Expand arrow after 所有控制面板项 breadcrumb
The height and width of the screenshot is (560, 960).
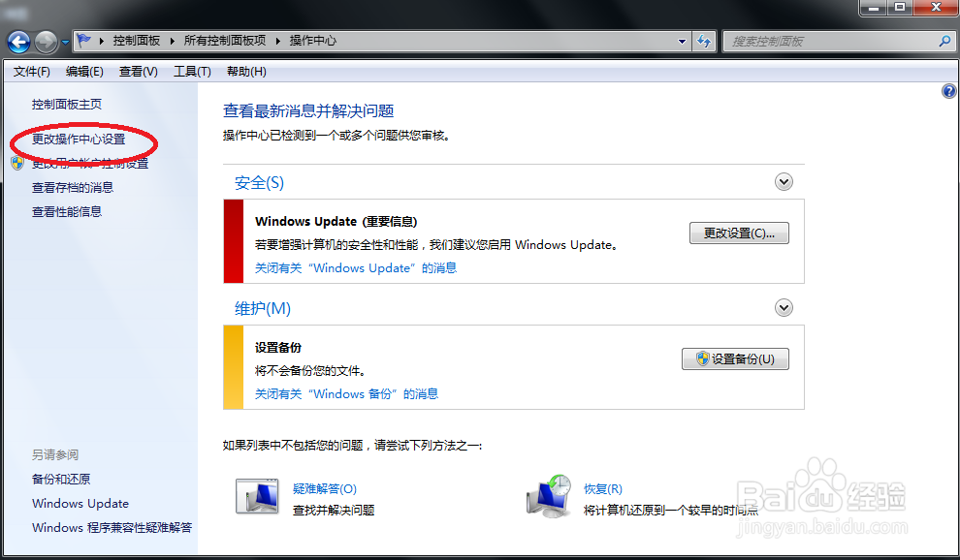point(277,41)
